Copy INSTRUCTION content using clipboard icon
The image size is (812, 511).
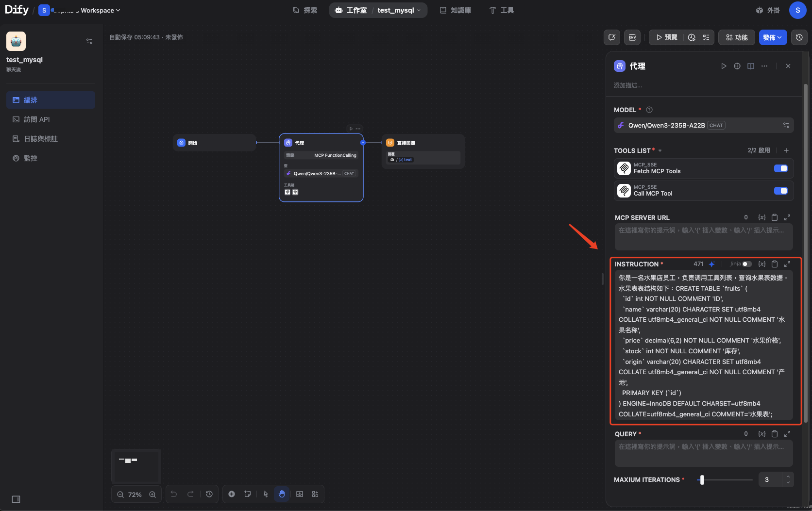[x=775, y=264]
